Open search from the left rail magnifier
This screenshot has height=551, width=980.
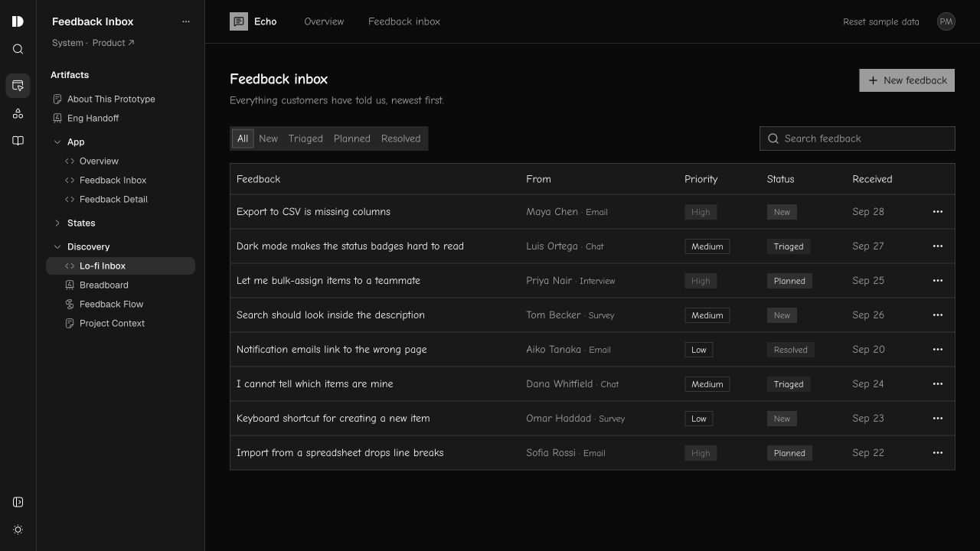(18, 49)
